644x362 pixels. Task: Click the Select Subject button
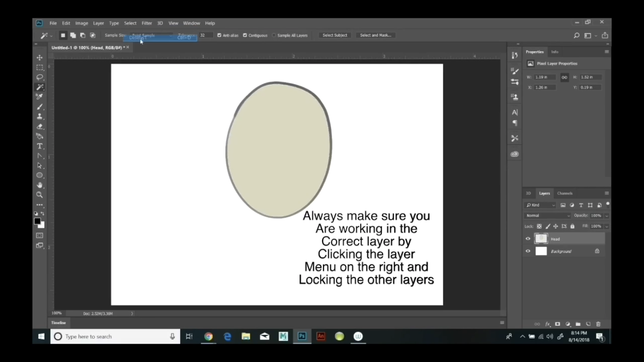[x=335, y=35]
